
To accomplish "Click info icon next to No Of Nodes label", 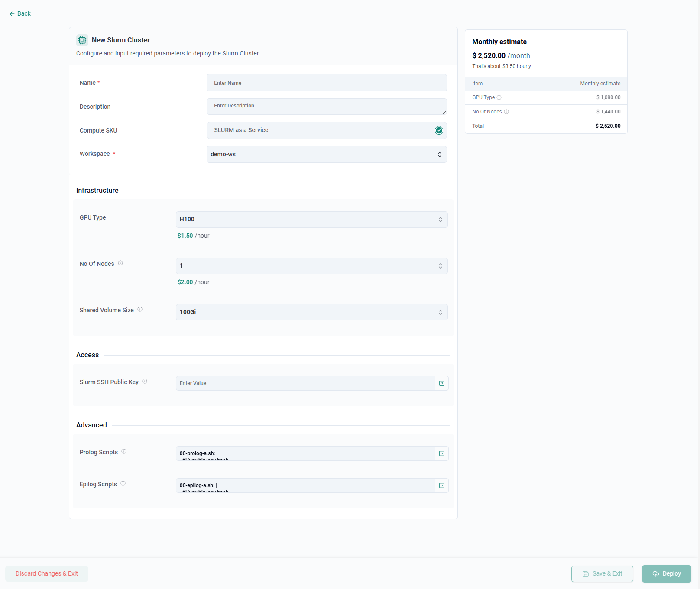I will [120, 263].
